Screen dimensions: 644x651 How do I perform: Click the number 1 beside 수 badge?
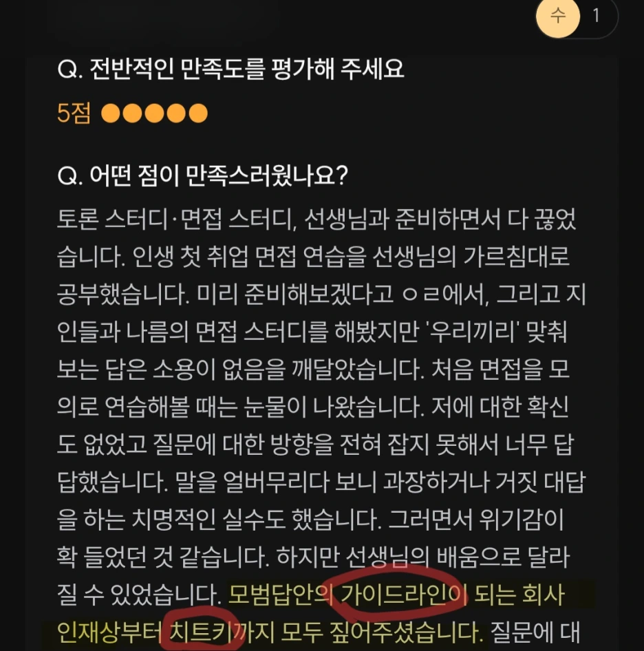coord(596,17)
